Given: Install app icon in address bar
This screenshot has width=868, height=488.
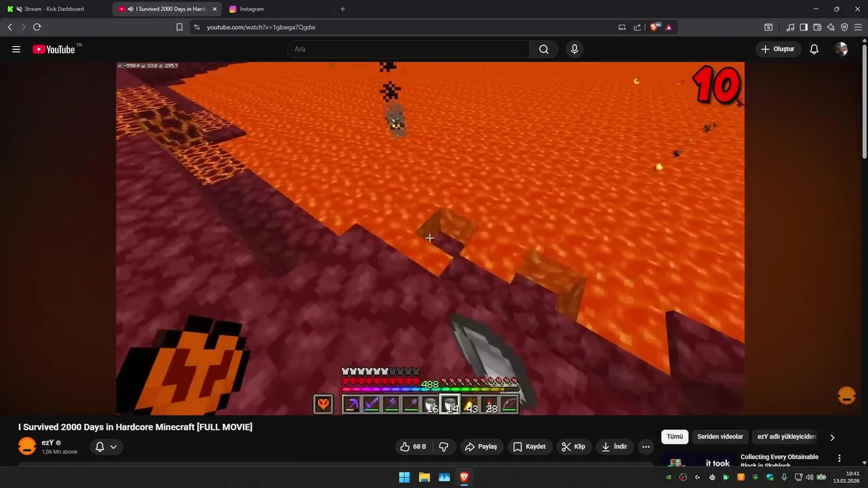Looking at the screenshot, I should coord(622,27).
